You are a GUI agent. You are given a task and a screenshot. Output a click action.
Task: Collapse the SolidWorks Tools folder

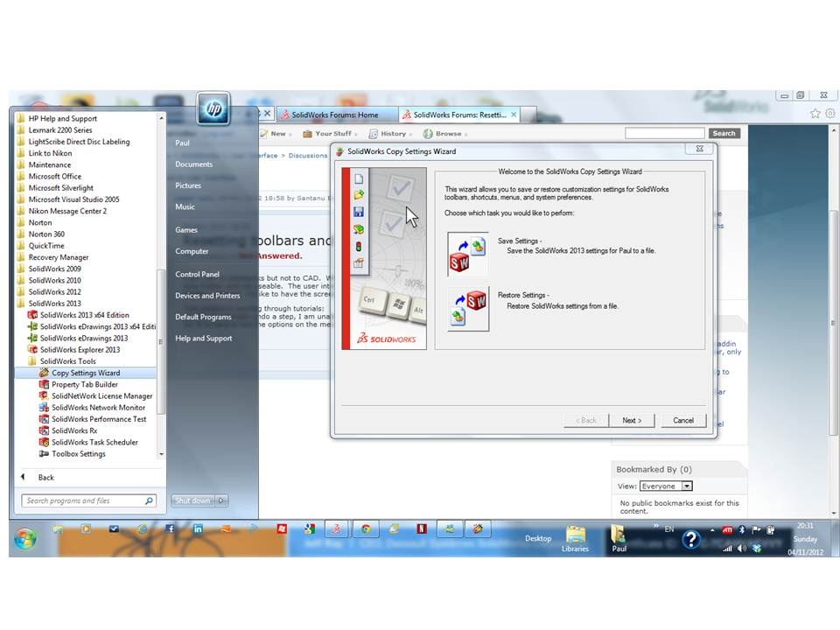(63, 361)
